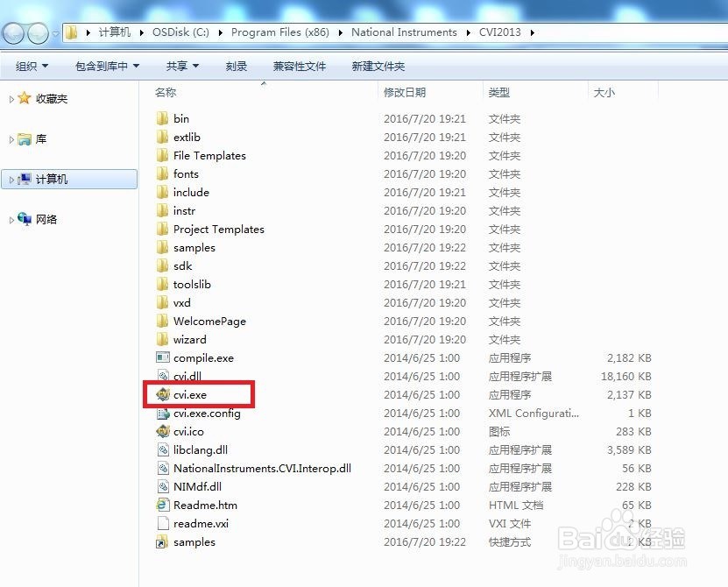The width and height of the screenshot is (728, 587).
Task: Click the WelcomePage folder icon
Action: (x=162, y=321)
